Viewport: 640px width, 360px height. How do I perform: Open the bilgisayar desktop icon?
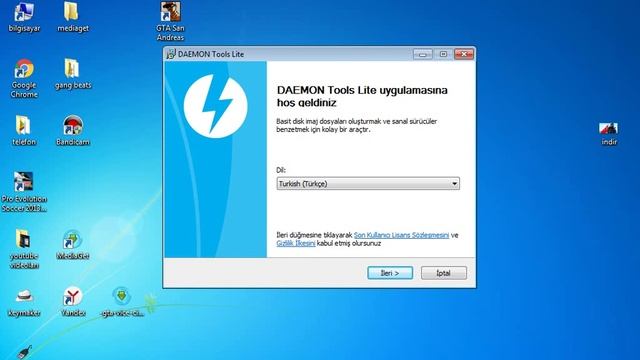coord(24,17)
